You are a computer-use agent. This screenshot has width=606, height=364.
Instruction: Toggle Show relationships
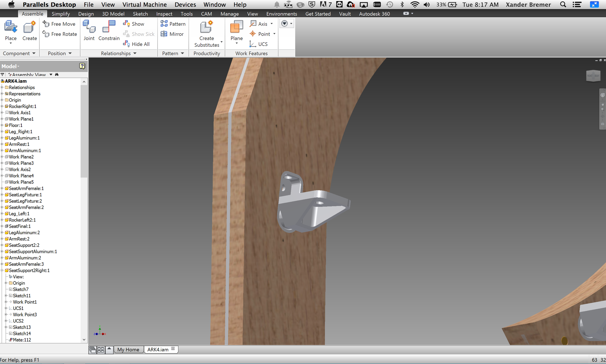coord(134,24)
